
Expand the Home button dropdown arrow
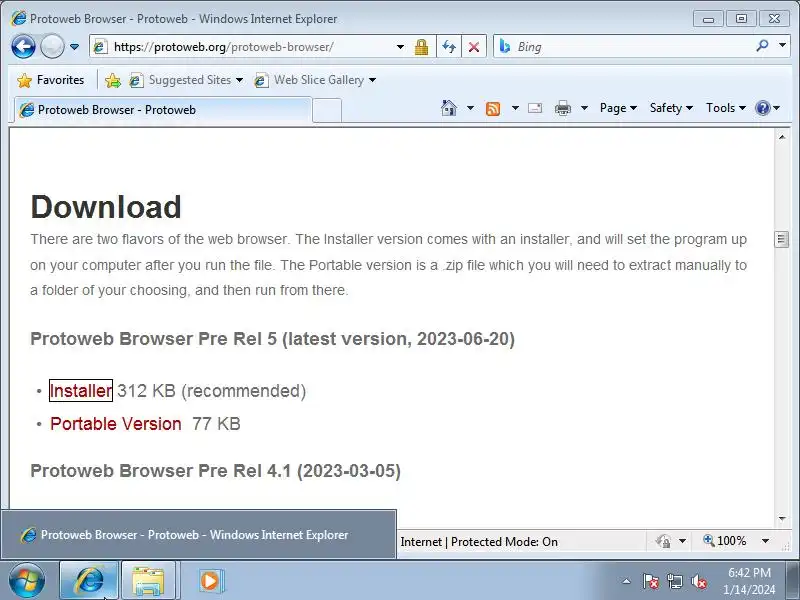470,108
